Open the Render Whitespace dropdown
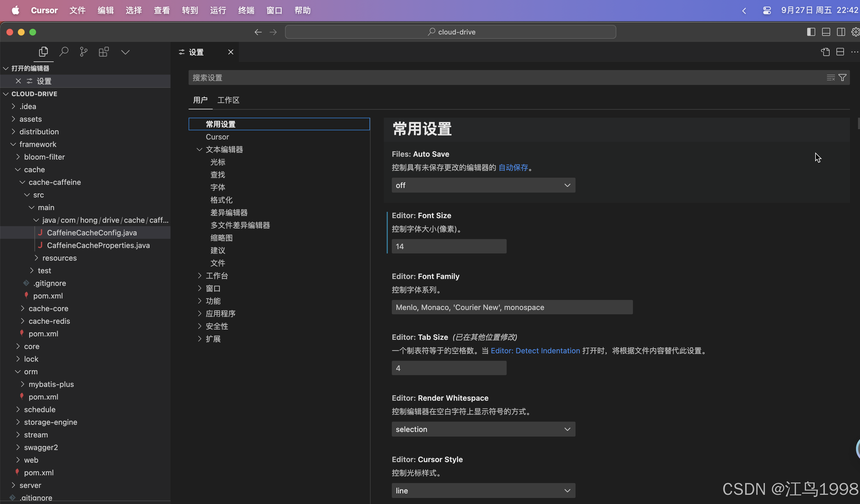Viewport: 860px width, 504px height. (x=483, y=429)
